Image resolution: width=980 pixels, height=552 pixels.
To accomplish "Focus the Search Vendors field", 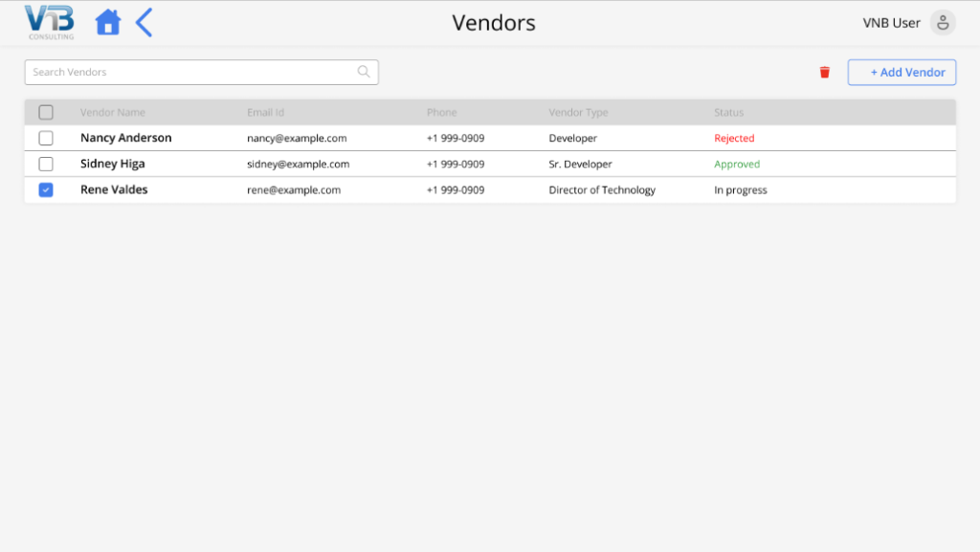I will [x=201, y=73].
